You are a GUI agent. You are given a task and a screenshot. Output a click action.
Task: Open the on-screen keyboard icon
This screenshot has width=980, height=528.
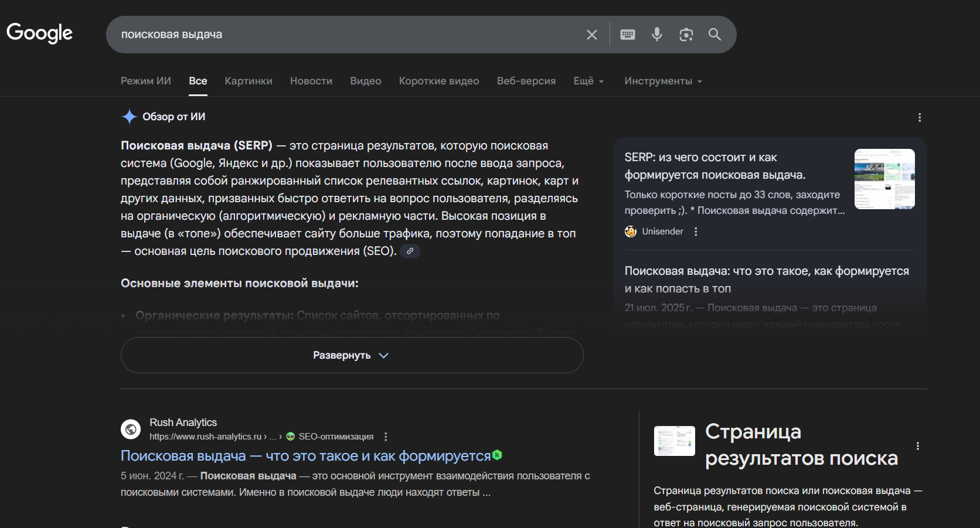(x=627, y=34)
